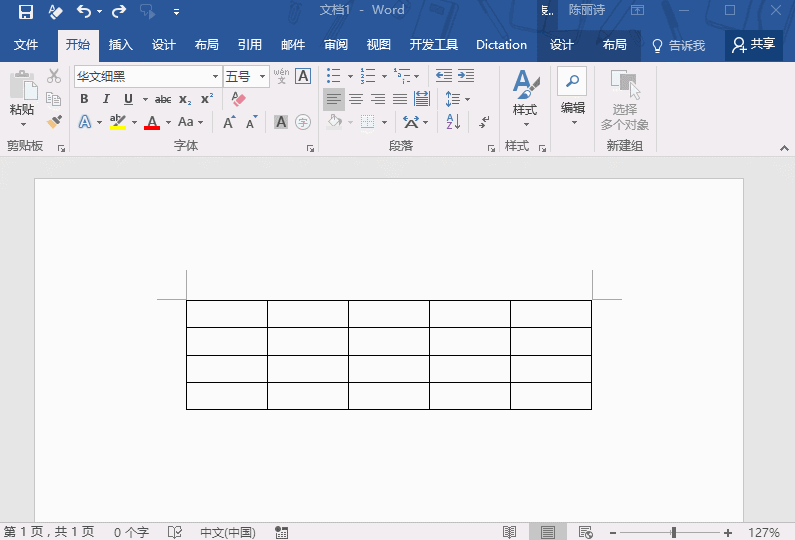Apply character shading

tap(281, 122)
